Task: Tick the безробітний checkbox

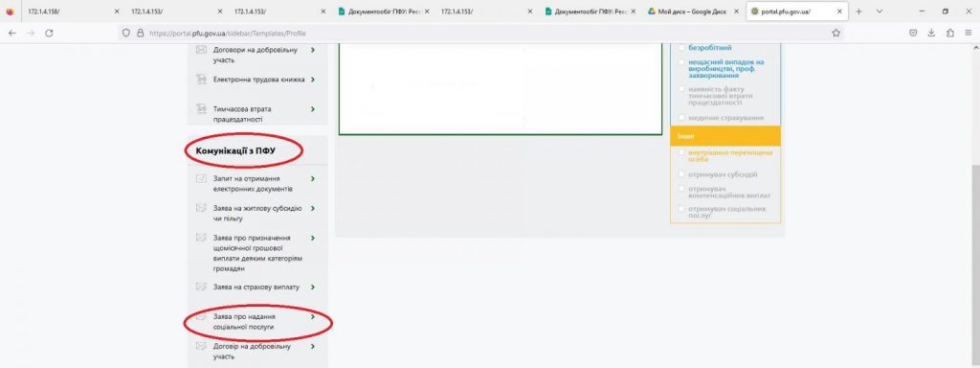Action: 681,48
